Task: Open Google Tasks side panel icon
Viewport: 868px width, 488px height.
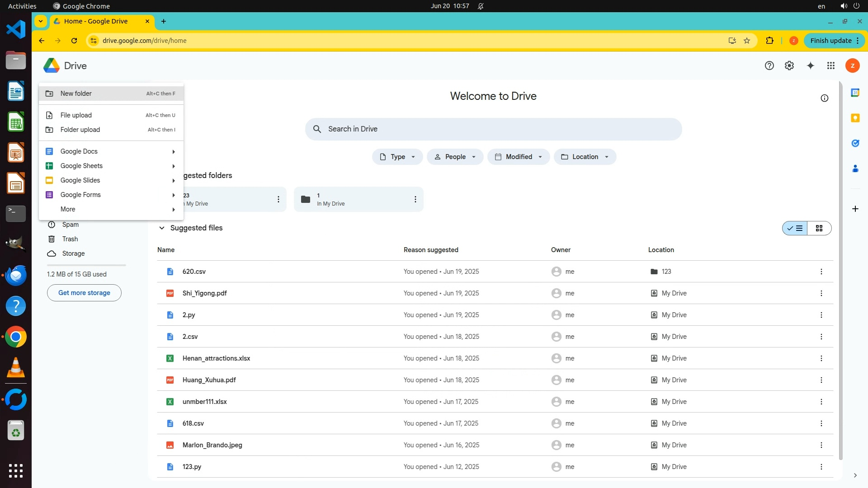Action: 855,143
